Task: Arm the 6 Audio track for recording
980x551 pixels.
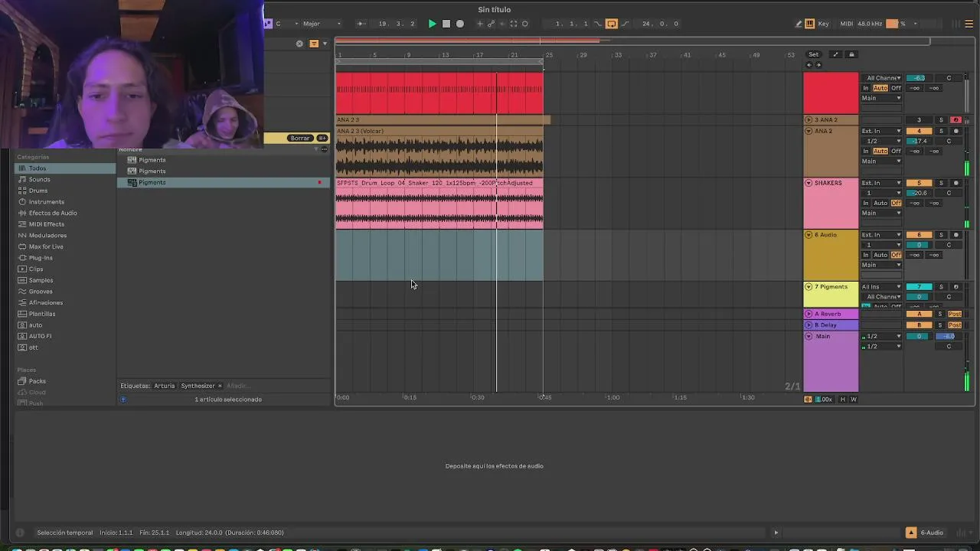Action: tap(955, 235)
